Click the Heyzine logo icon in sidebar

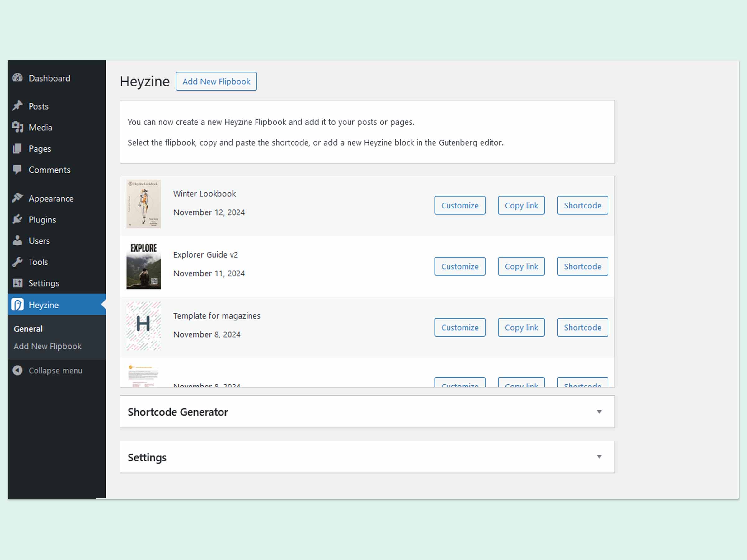[x=17, y=305]
